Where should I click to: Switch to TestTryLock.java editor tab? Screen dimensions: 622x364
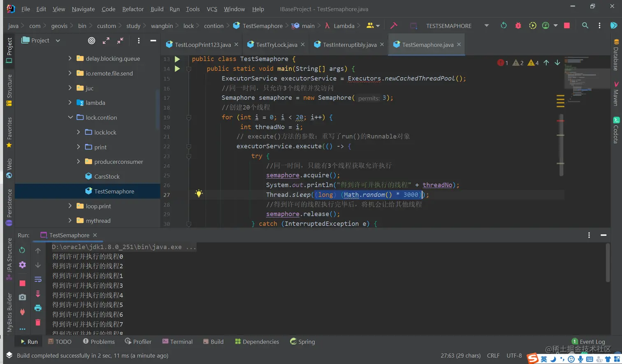276,44
